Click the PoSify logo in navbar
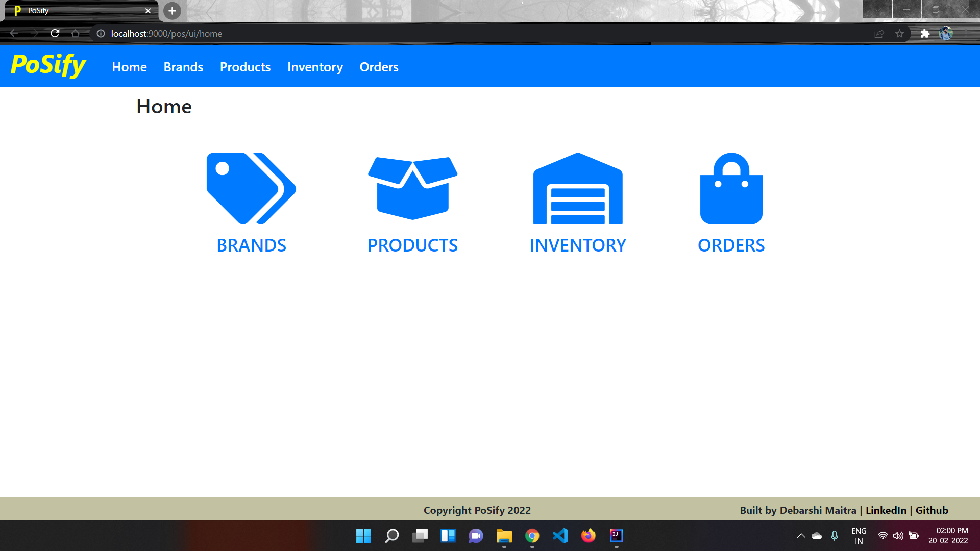Viewport: 980px width, 551px height. click(48, 65)
